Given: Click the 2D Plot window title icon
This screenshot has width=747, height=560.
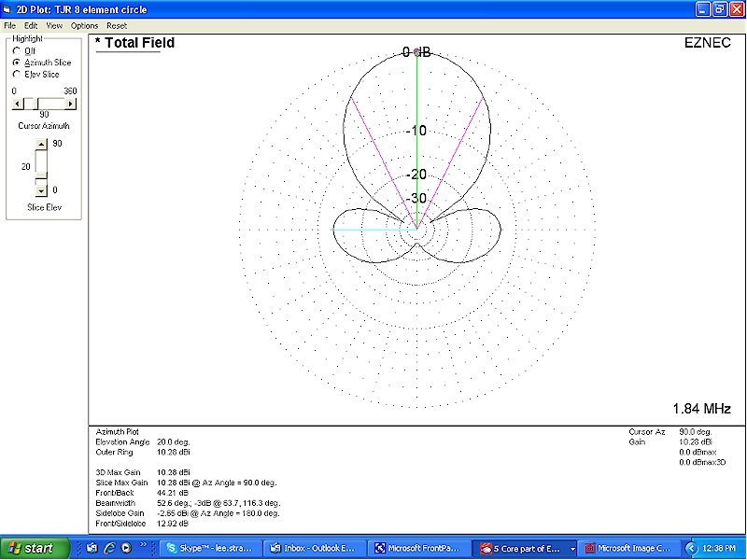Looking at the screenshot, I should point(8,9).
